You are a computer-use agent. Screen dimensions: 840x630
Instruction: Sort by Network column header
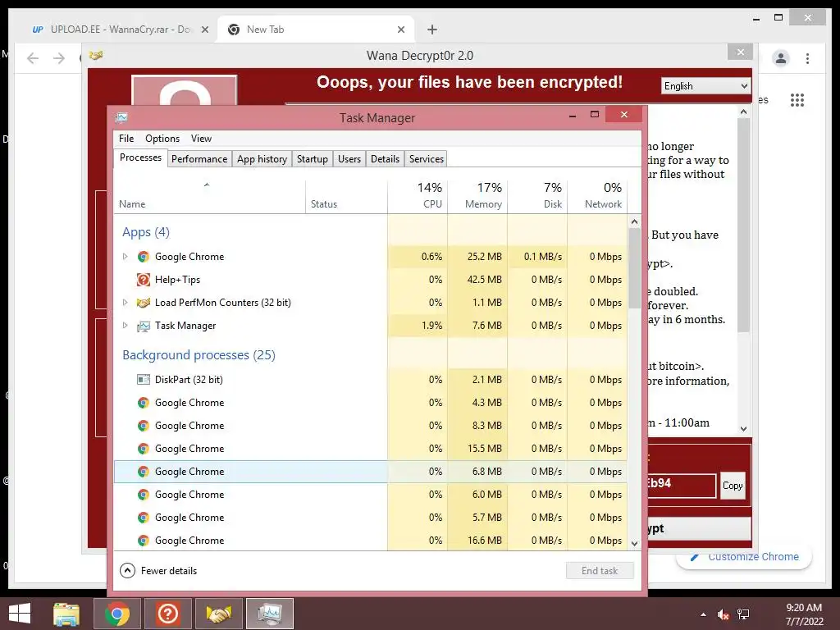597,195
